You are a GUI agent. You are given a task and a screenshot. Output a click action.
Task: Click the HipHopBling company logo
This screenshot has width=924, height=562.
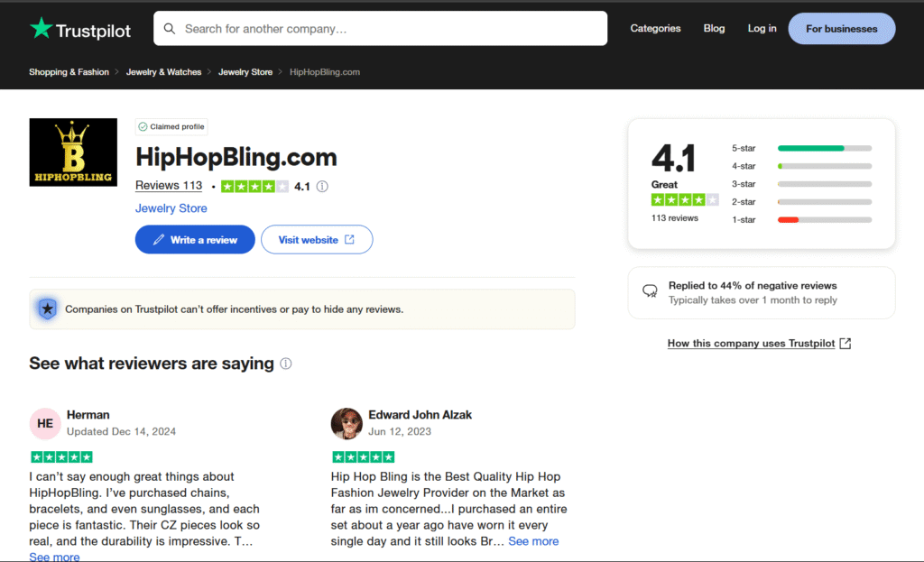point(73,152)
